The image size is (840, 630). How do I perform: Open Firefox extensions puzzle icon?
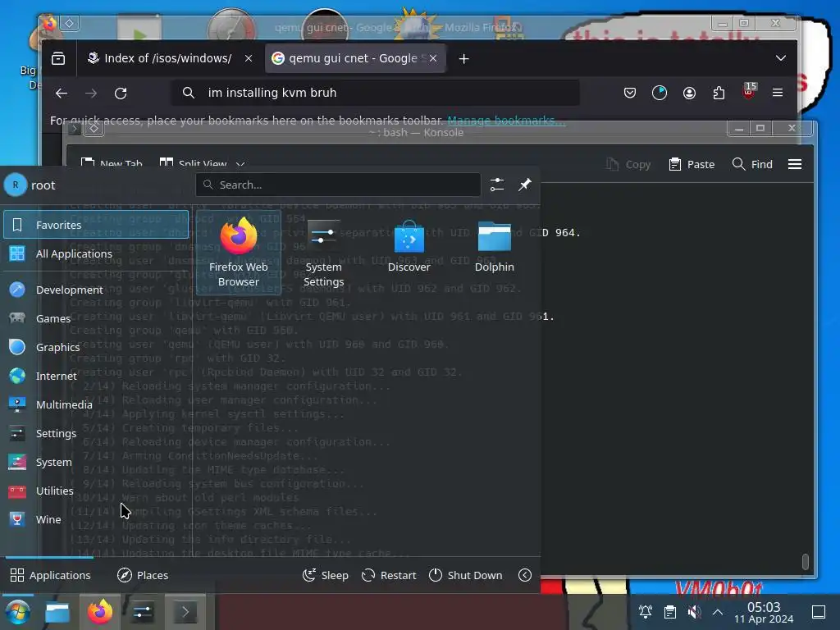[x=719, y=94]
